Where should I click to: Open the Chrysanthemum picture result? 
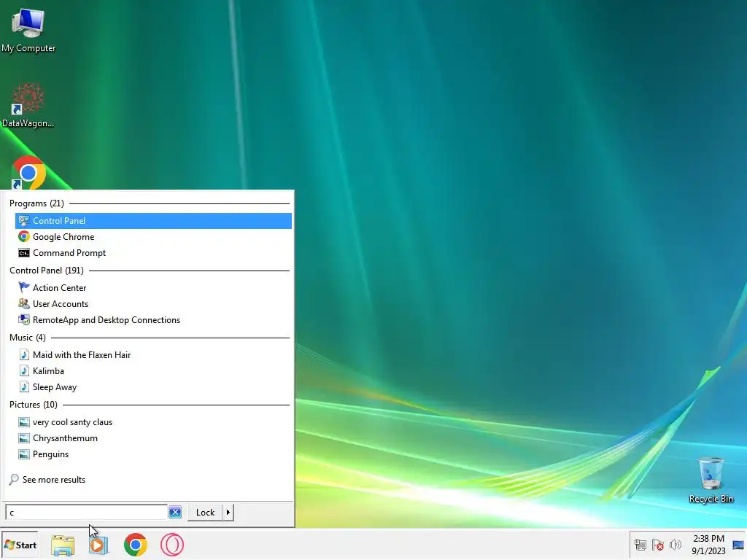153,438
